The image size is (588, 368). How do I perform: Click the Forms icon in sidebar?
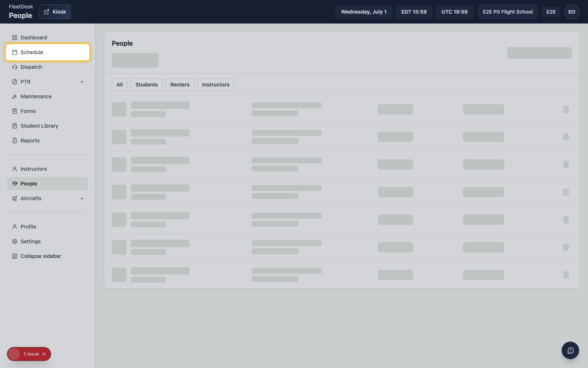(15, 111)
